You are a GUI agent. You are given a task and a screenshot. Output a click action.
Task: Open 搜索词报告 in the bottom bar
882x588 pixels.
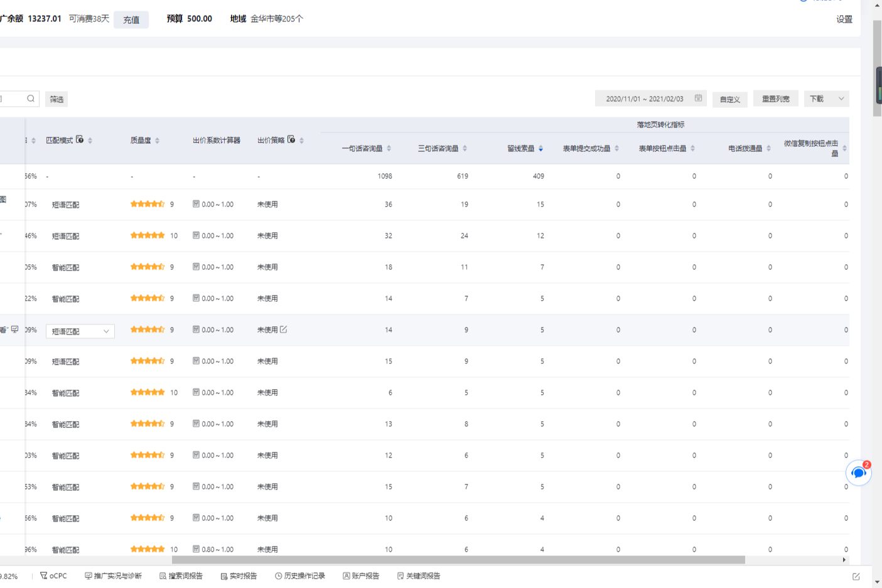pyautogui.click(x=181, y=576)
